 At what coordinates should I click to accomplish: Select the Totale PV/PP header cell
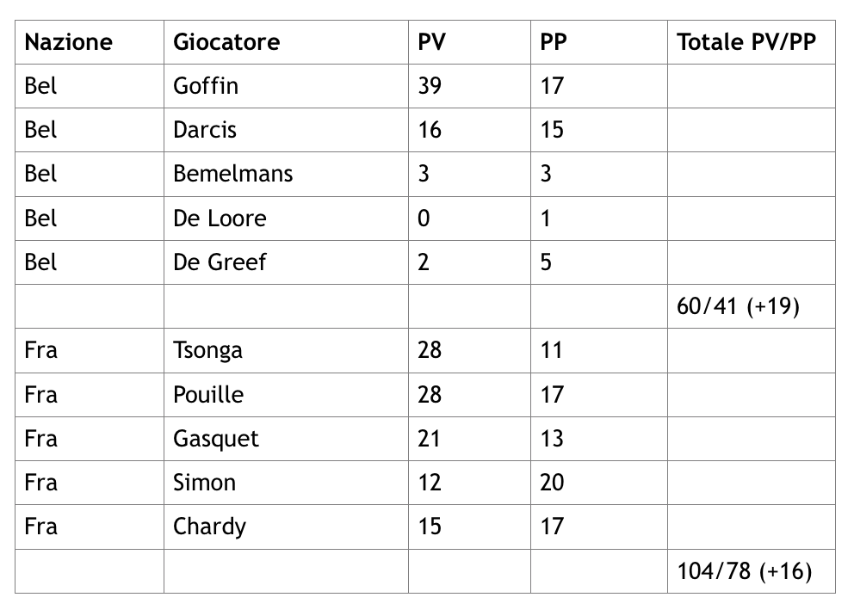746,42
